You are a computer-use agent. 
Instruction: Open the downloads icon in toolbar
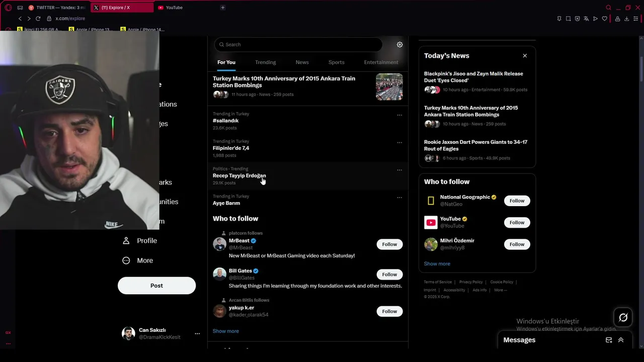click(626, 19)
